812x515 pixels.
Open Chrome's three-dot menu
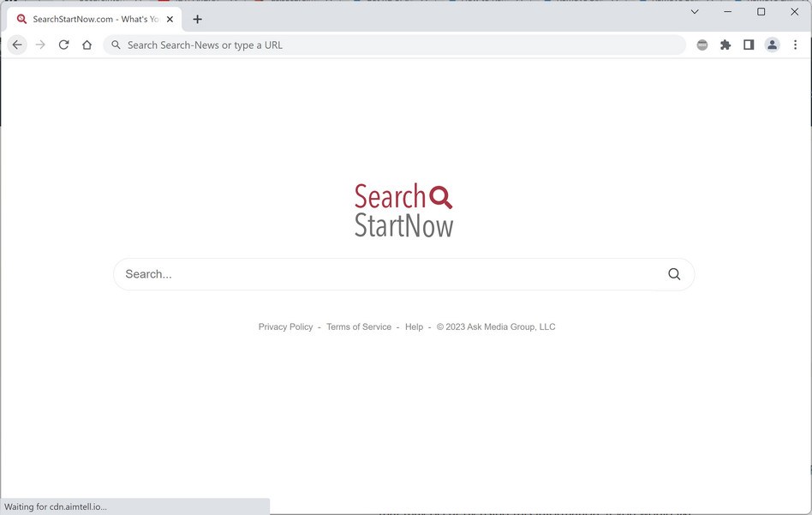(796, 45)
